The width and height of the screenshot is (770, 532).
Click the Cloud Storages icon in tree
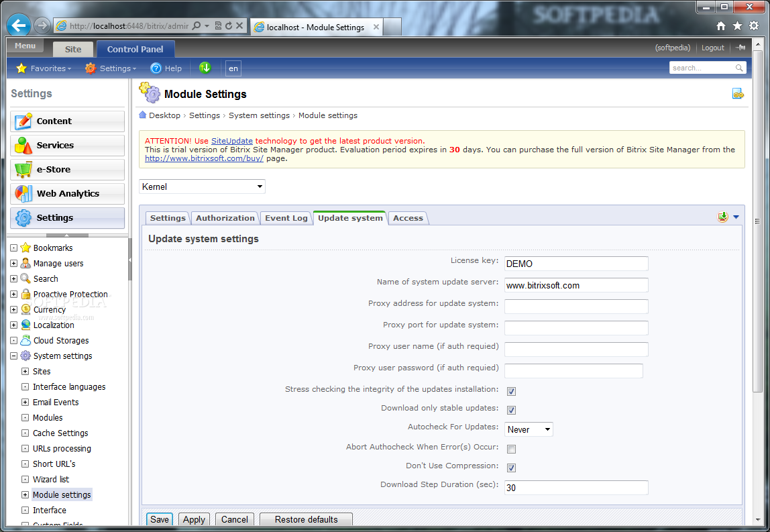point(25,340)
